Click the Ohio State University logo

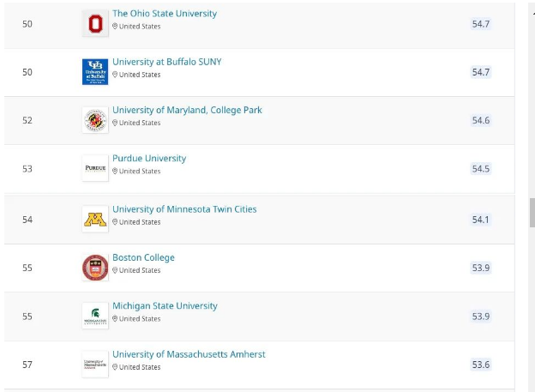95,23
